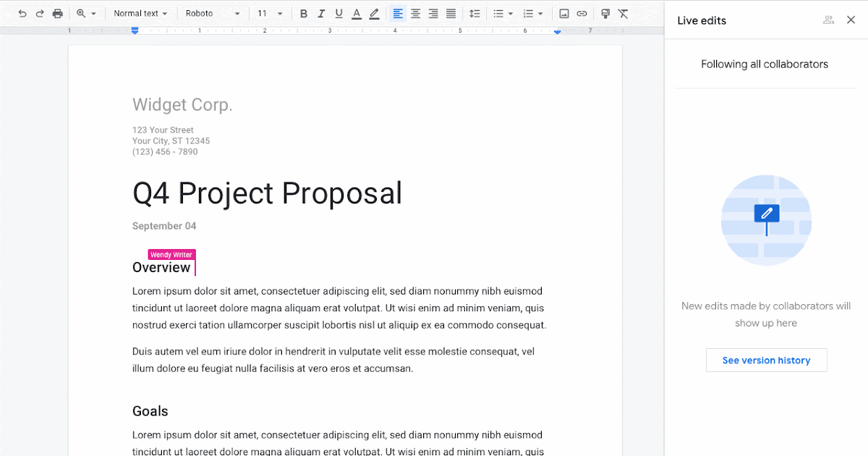The width and height of the screenshot is (868, 456).
Task: Open line spacing options
Action: pos(475,14)
